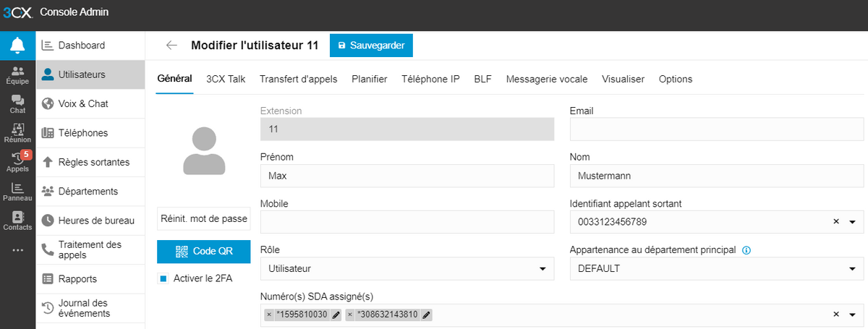
Task: Open the Messagerie vocale tab
Action: click(546, 80)
